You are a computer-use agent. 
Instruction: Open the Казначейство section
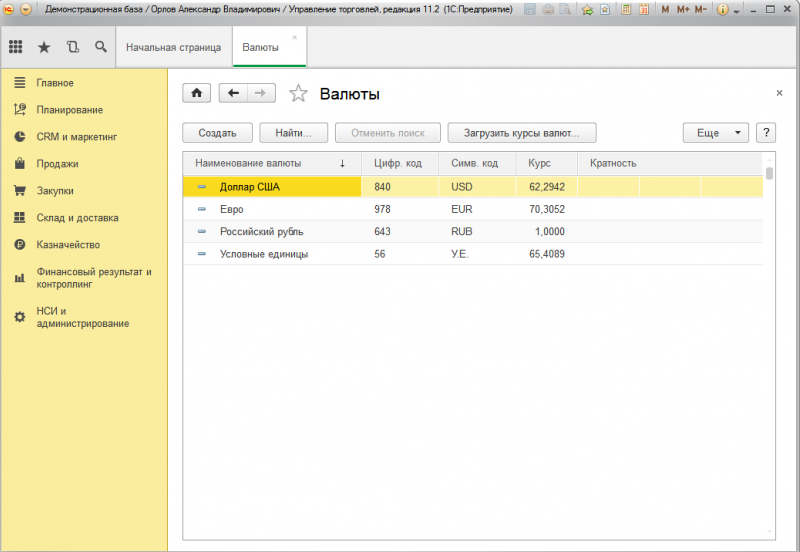tap(68, 245)
